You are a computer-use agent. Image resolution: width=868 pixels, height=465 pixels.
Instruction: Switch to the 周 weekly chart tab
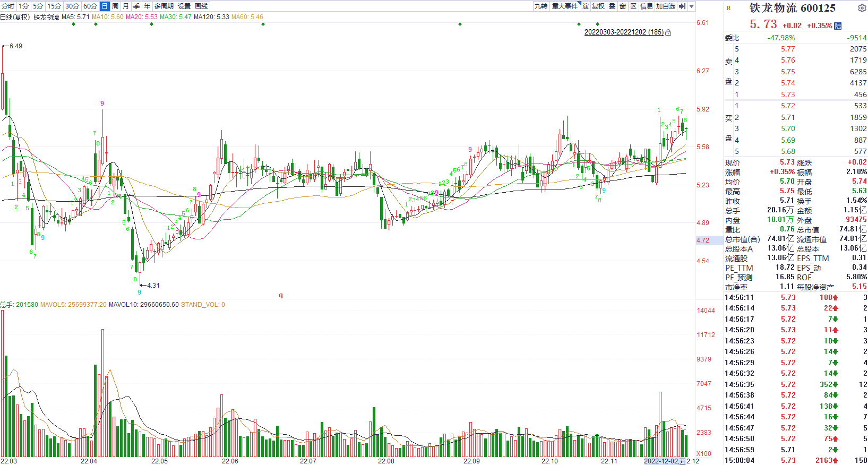115,6
